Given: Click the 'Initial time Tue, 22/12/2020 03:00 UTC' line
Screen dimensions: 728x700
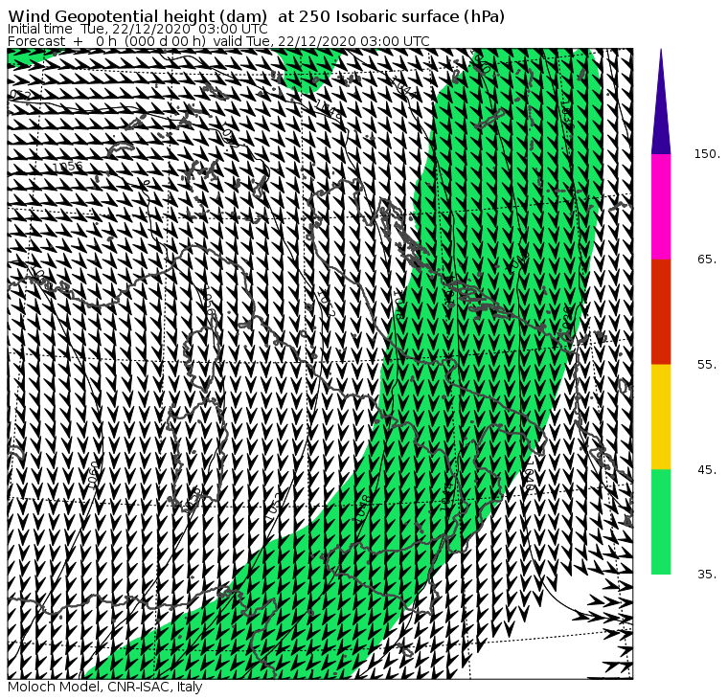Looking at the screenshot, I should click(x=137, y=30).
